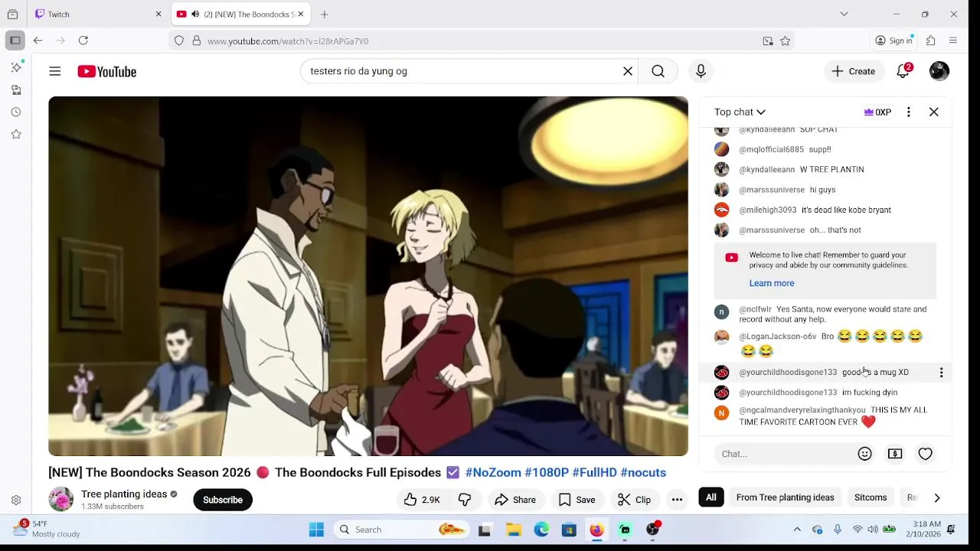Click the address bar URL
The height and width of the screenshot is (551, 980).
tap(288, 41)
